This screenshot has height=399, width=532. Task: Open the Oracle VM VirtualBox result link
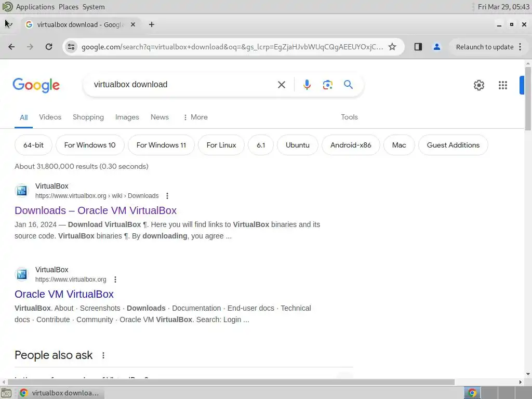(64, 294)
